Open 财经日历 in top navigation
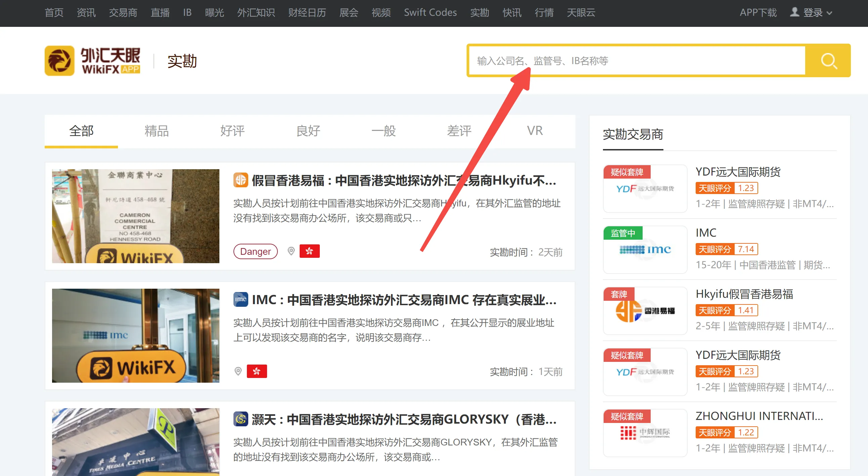The height and width of the screenshot is (476, 868). (307, 12)
